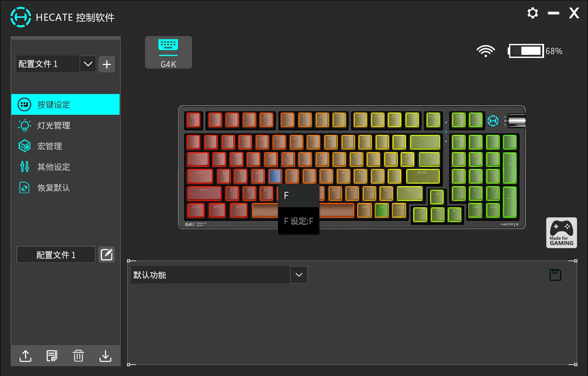Viewport: 588px width, 376px height.
Task: Click the import download icon
Action: click(x=105, y=356)
